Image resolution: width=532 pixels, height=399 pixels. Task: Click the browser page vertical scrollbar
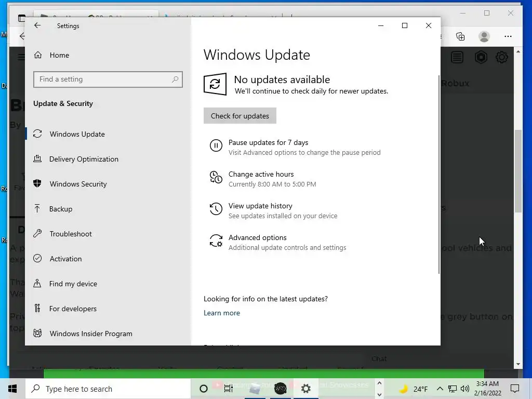(518, 171)
